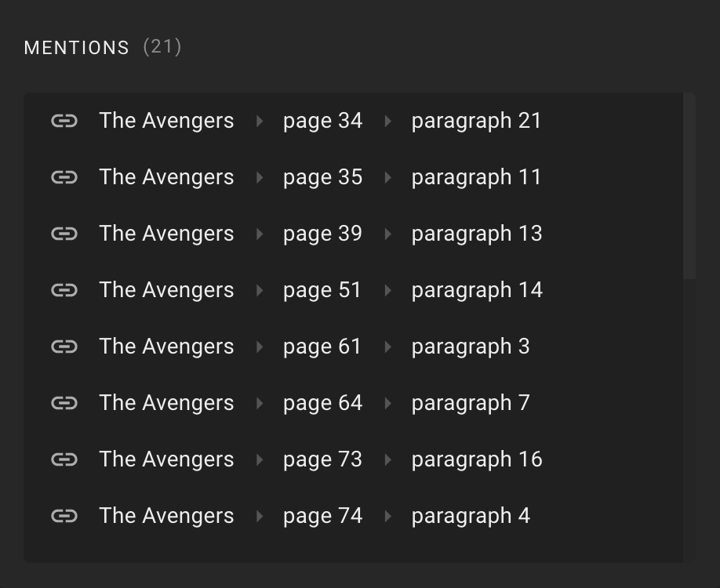Click link icon for page 34 mention
Viewport: 720px width, 588px height.
[64, 121]
